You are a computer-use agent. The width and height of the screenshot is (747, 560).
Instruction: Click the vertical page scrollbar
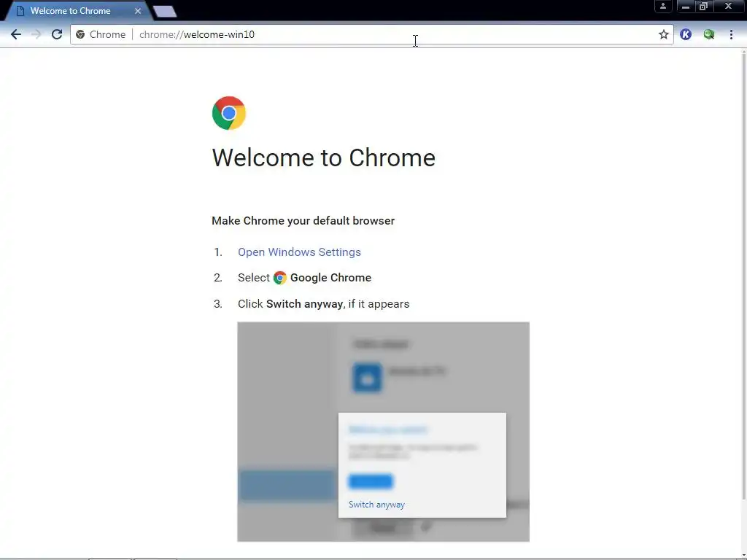point(743,276)
